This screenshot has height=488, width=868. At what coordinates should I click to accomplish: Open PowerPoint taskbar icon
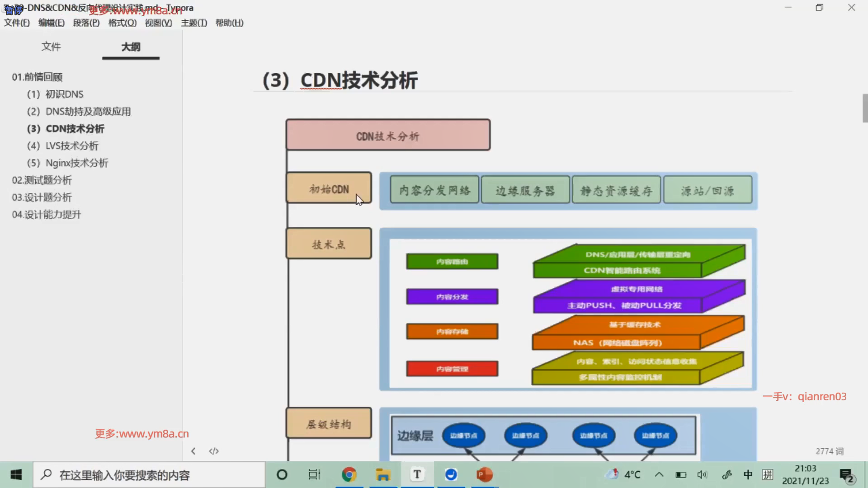[484, 474]
